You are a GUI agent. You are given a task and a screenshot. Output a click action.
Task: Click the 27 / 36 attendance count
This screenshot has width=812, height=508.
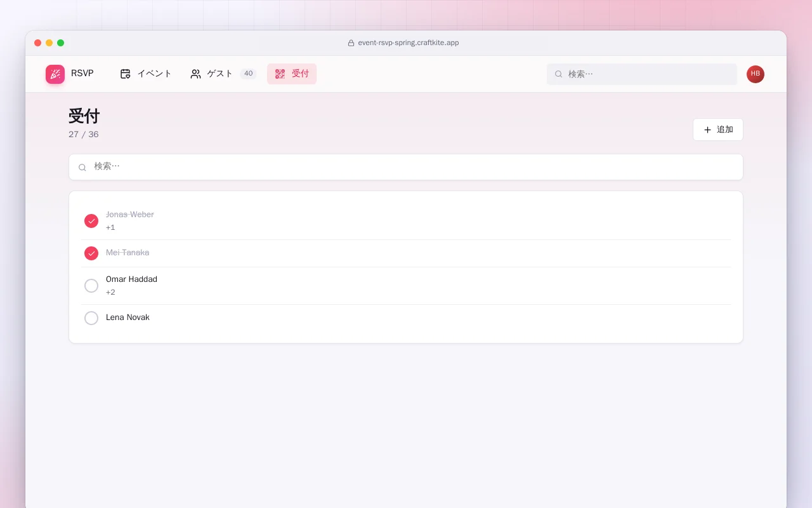pyautogui.click(x=84, y=135)
